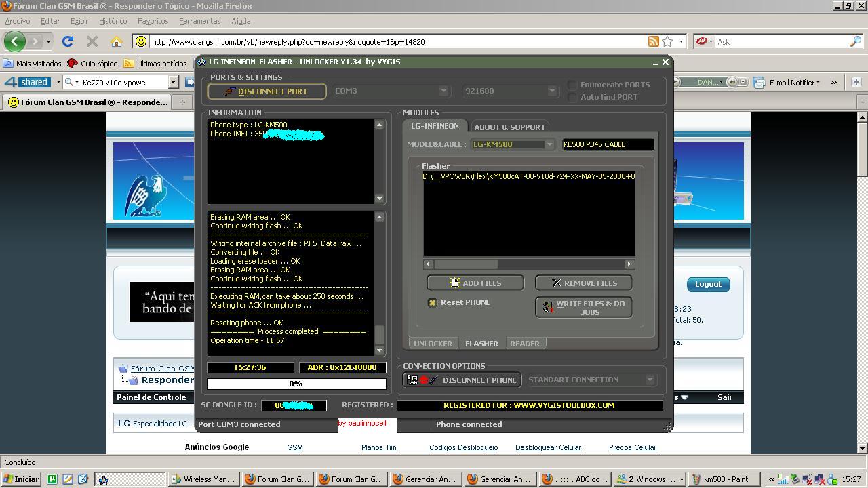
Task: Click the information panel scroll-down arrow
Action: [x=379, y=199]
